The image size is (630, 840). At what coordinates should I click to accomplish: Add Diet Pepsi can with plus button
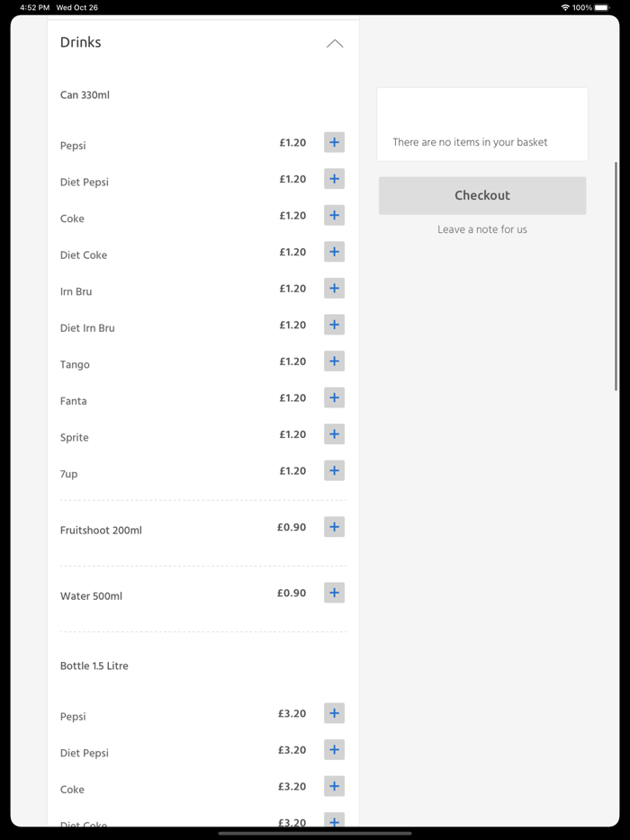point(334,179)
